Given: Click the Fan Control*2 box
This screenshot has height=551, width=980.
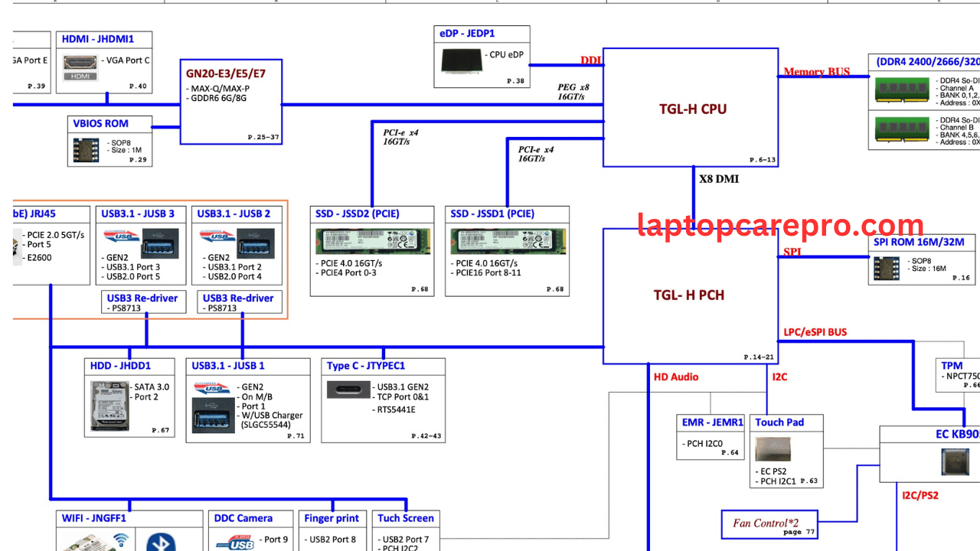Looking at the screenshot, I should tap(769, 524).
